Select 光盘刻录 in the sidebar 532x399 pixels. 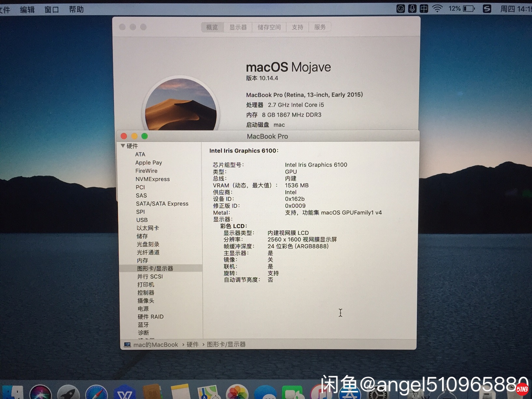point(148,244)
